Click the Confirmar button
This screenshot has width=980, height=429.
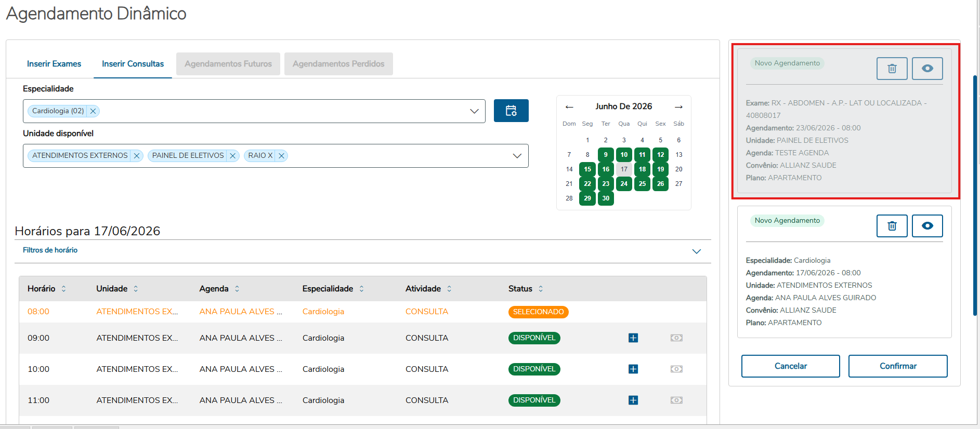point(898,366)
